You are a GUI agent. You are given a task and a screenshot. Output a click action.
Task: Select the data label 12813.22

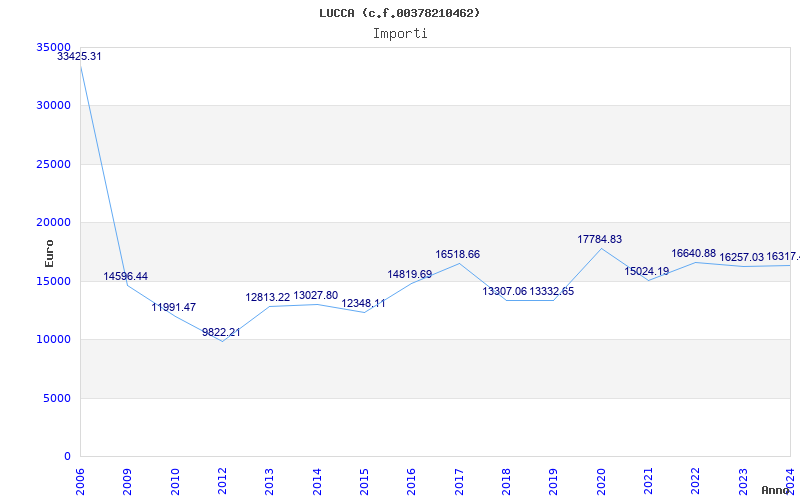coord(267,297)
